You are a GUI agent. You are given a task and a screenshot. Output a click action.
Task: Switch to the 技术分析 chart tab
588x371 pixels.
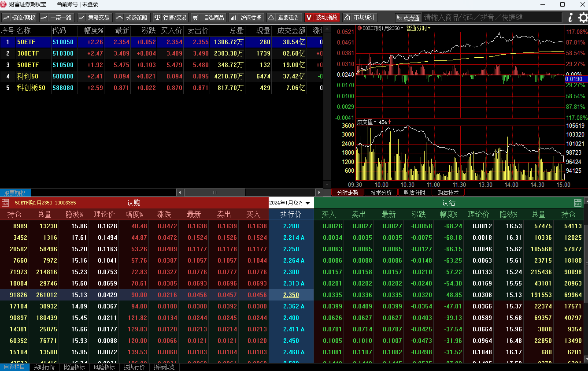pyautogui.click(x=381, y=193)
